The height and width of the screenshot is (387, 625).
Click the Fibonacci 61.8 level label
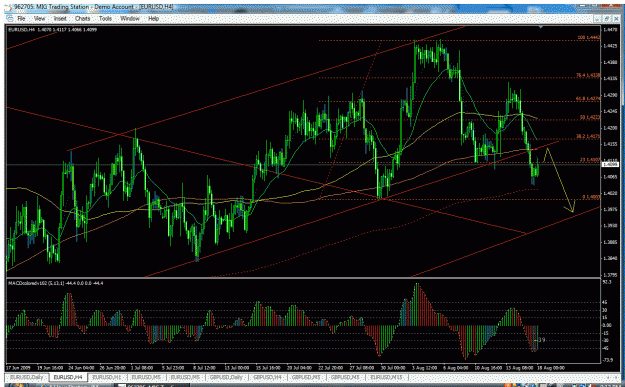[x=588, y=98]
